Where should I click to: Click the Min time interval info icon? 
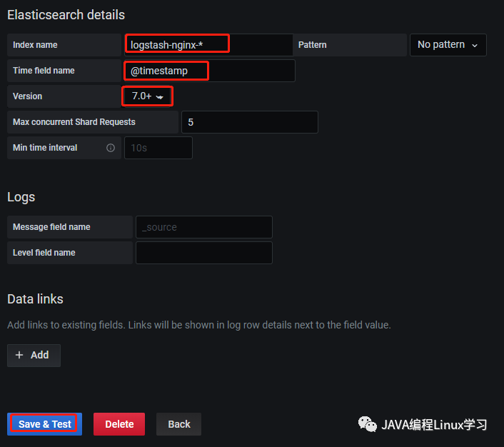pos(111,148)
